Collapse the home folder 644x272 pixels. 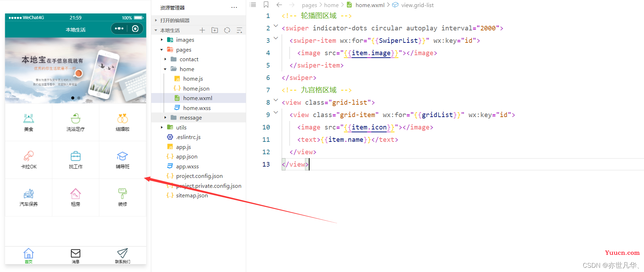[x=165, y=69]
